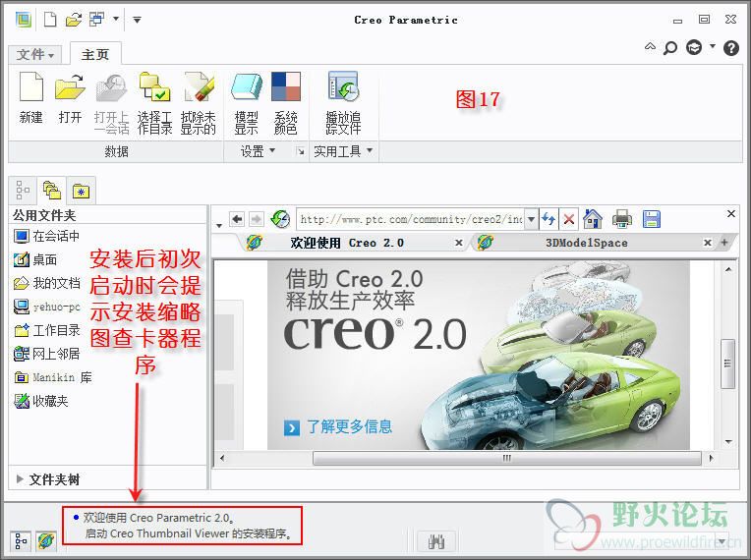Viewport: 751px width, 560px height.
Task: Open the URL address dropdown arrow
Action: 531,219
